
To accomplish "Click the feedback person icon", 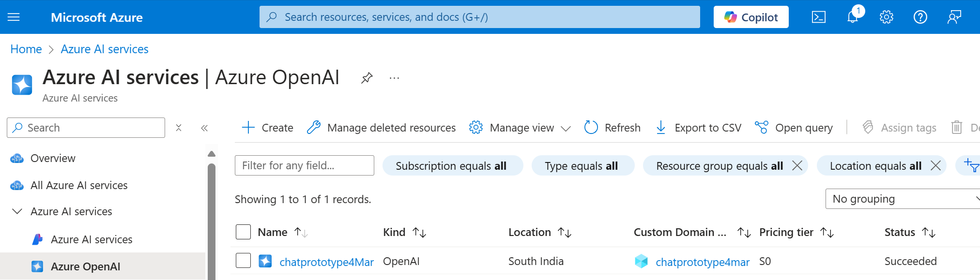I will click(954, 17).
